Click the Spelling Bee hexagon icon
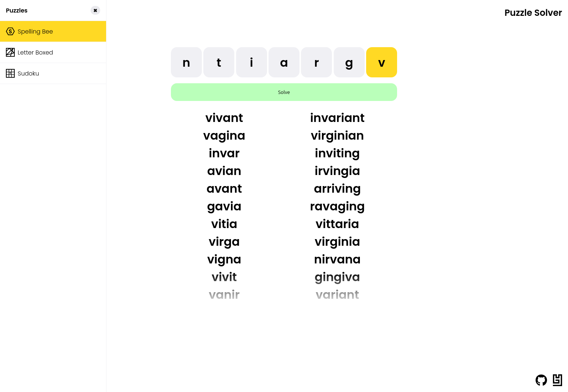568x392 pixels. click(x=10, y=31)
